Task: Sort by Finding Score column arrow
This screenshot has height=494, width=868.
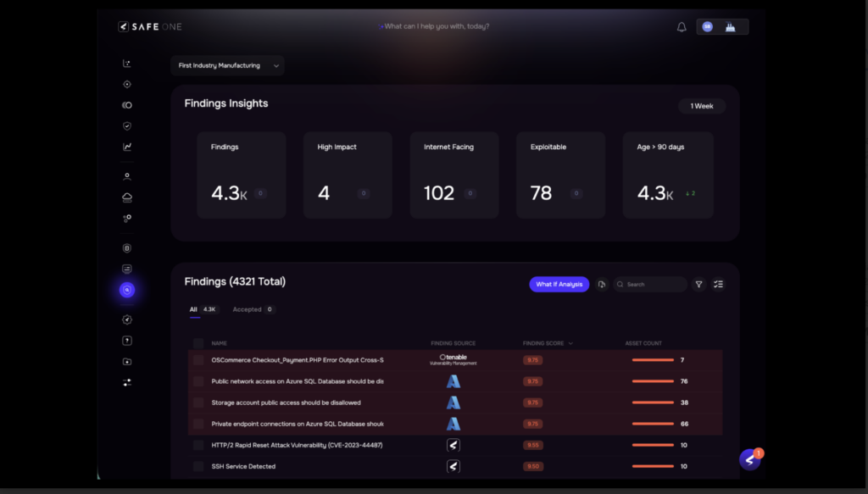Action: [570, 344]
